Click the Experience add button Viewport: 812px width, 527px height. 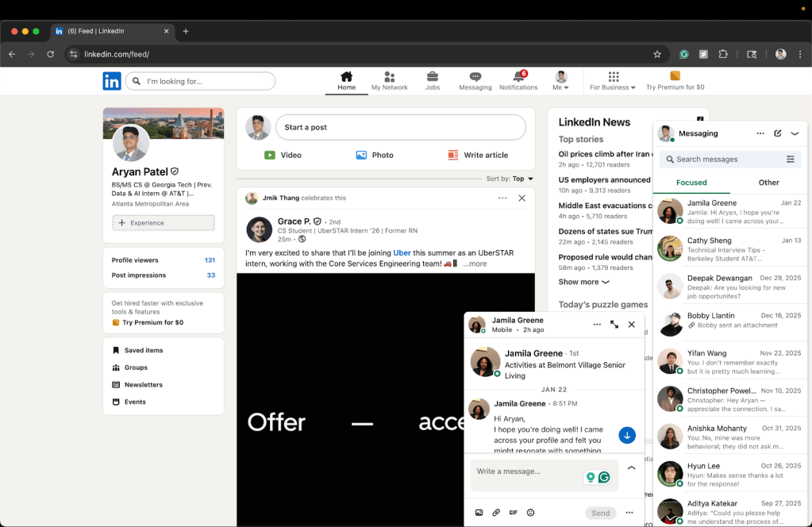[164, 222]
